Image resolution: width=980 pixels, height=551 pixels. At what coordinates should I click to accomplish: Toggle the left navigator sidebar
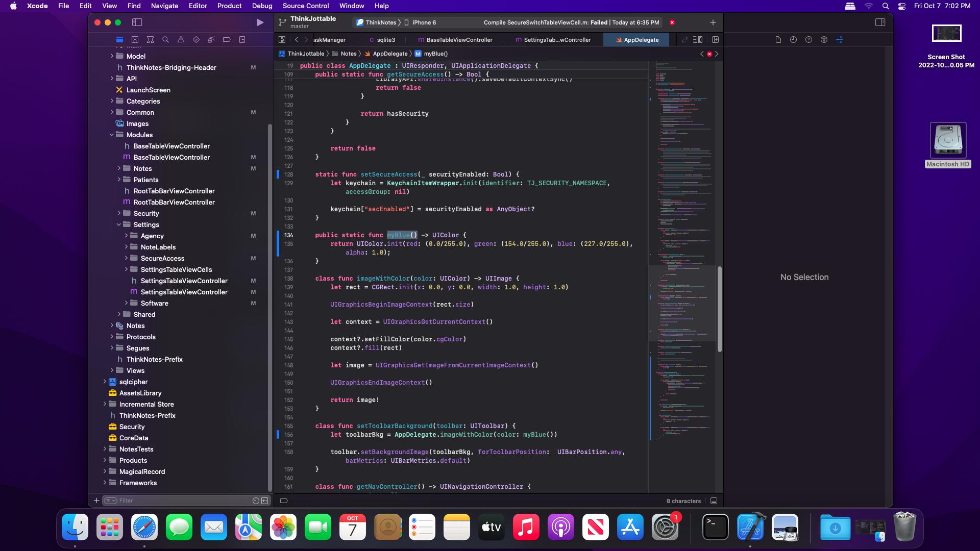point(137,22)
